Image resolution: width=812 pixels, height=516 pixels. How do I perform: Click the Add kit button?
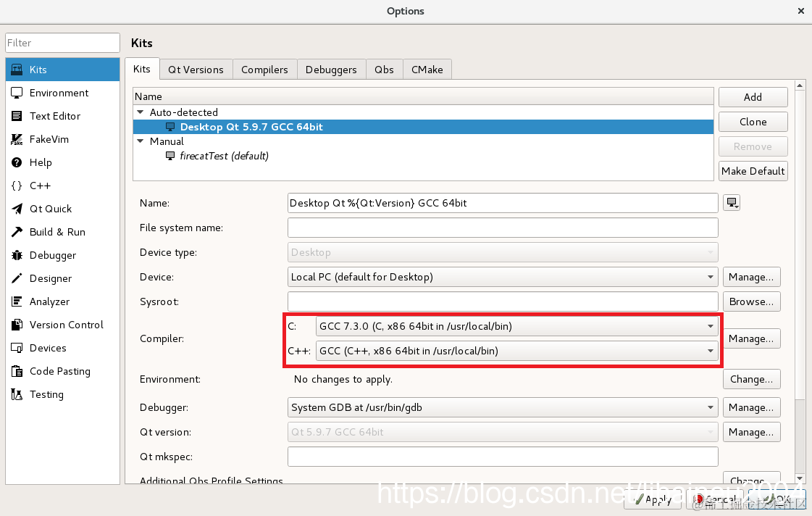(x=753, y=97)
